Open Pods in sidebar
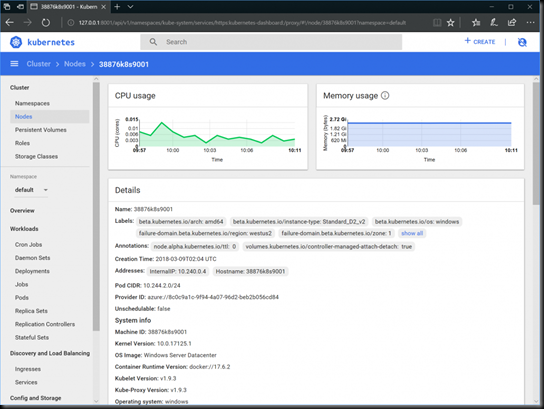Screen dimensions: 544x409 pyautogui.click(x=22, y=297)
